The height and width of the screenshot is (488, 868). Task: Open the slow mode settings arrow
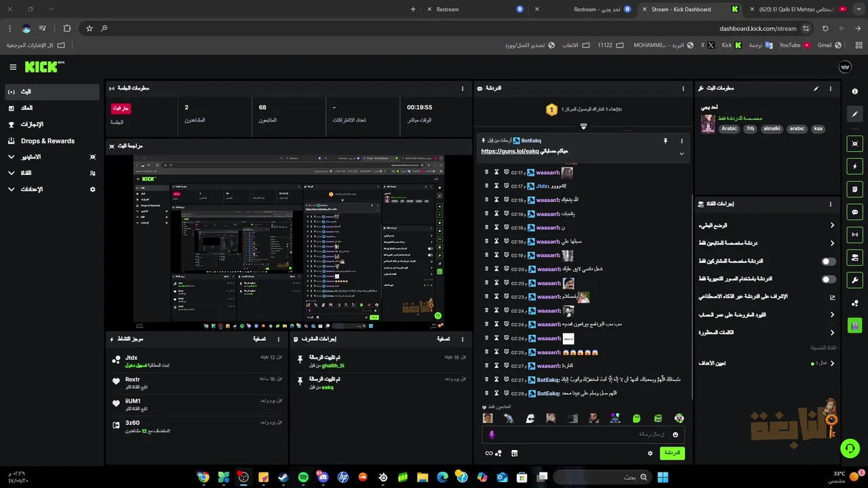[x=832, y=226]
